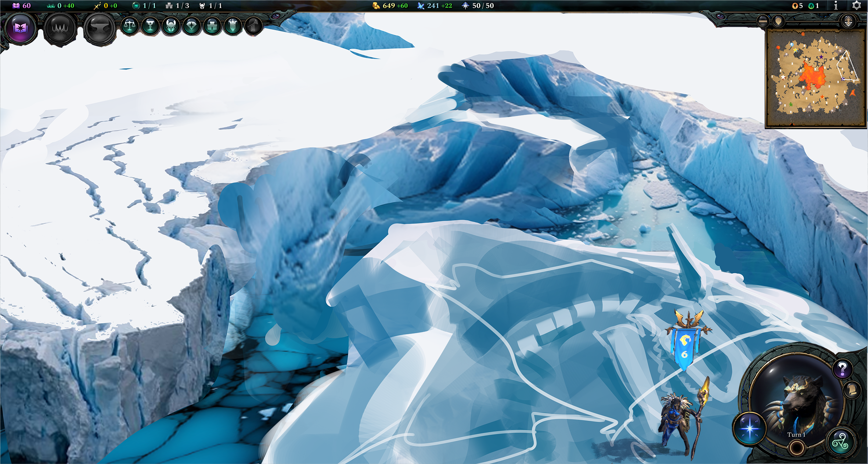Click the crown Empire Development orb
The height and width of the screenshot is (464, 868).
point(60,28)
